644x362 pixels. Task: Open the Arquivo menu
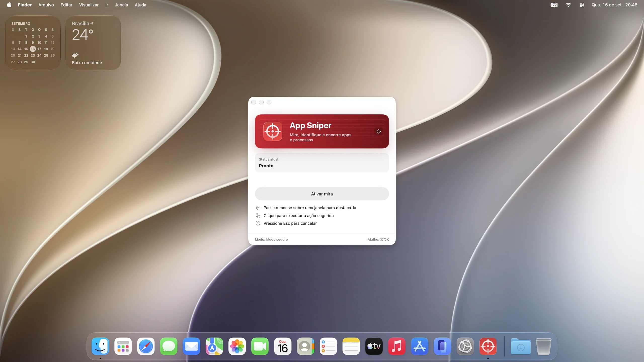click(x=46, y=5)
